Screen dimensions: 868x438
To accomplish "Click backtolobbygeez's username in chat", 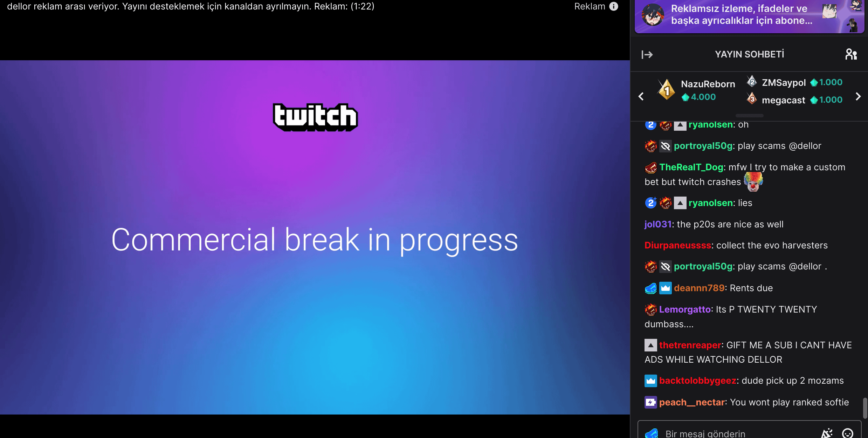I will [x=698, y=381].
